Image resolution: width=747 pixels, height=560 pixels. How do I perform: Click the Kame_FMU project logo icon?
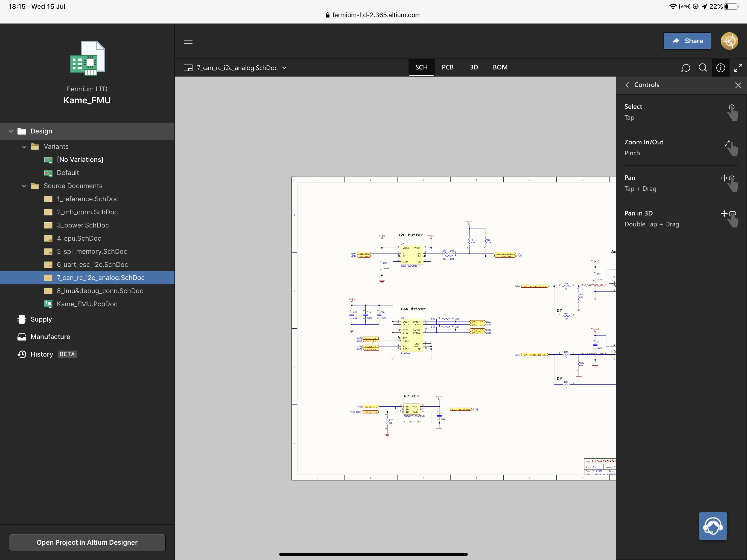click(x=87, y=59)
